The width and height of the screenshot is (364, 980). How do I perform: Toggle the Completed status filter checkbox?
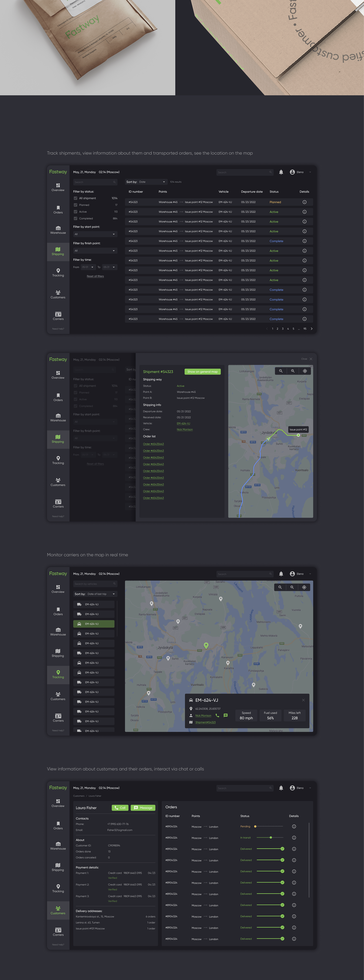click(75, 218)
